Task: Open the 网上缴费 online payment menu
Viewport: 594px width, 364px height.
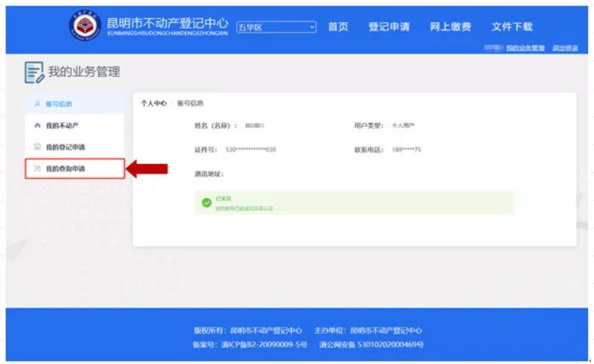Action: pyautogui.click(x=450, y=27)
